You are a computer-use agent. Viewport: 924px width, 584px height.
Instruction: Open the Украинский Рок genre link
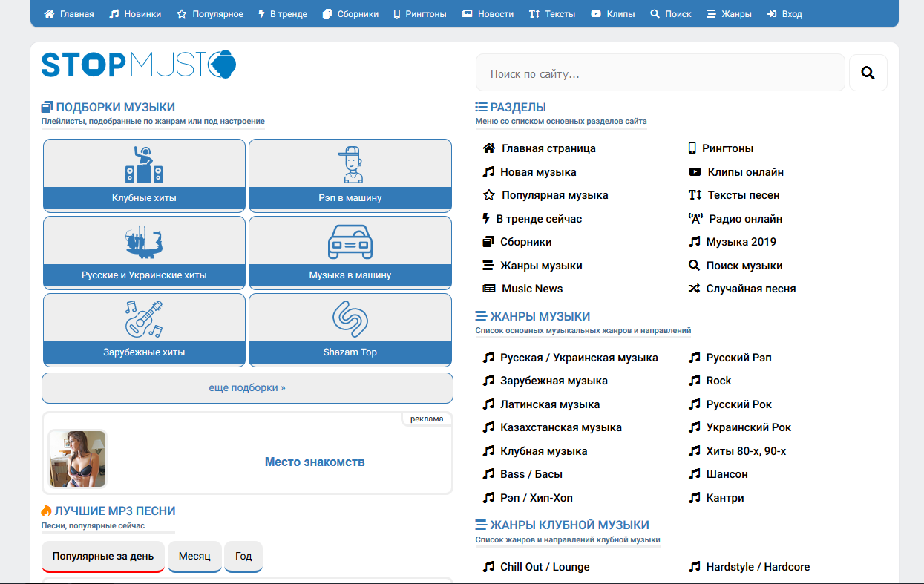click(749, 427)
